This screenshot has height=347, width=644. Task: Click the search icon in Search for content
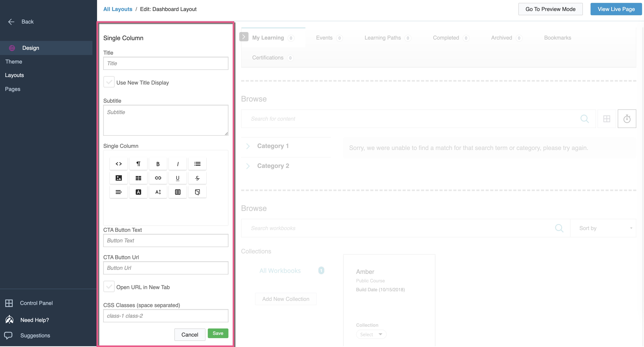pyautogui.click(x=585, y=118)
